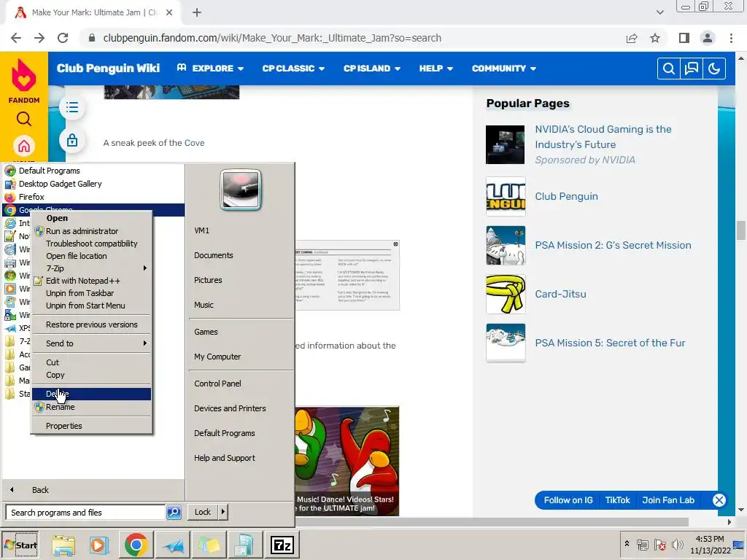
Task: Switch to dark theme moon icon
Action: point(713,69)
